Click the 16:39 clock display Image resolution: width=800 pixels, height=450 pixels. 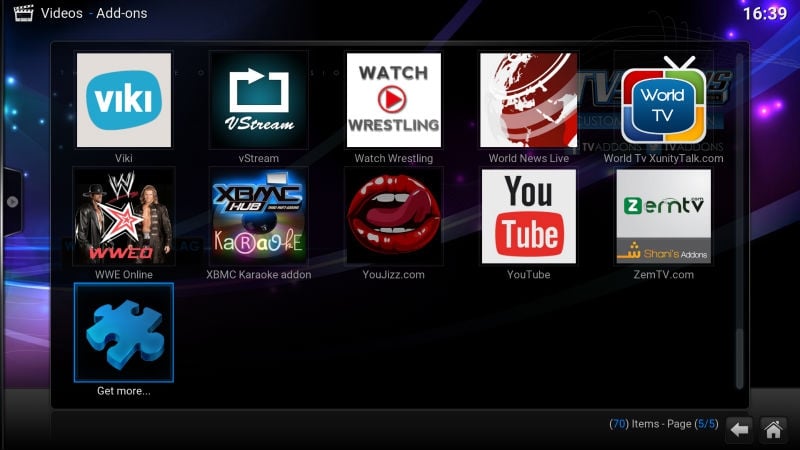tap(765, 15)
